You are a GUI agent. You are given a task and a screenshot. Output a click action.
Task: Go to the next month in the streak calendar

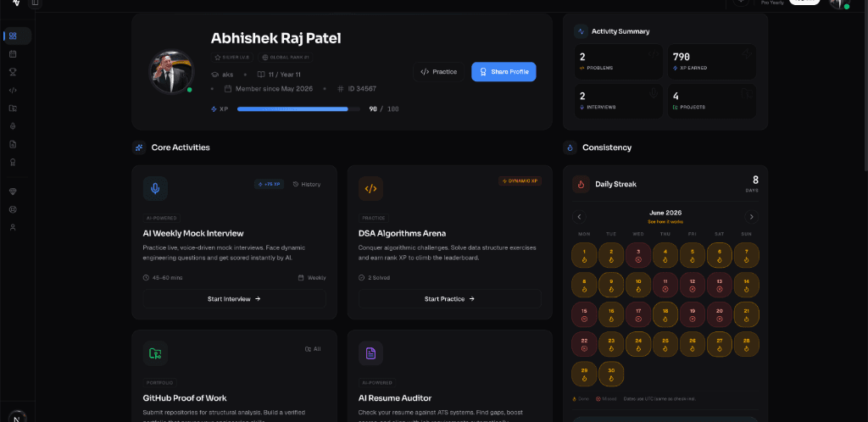[751, 217]
